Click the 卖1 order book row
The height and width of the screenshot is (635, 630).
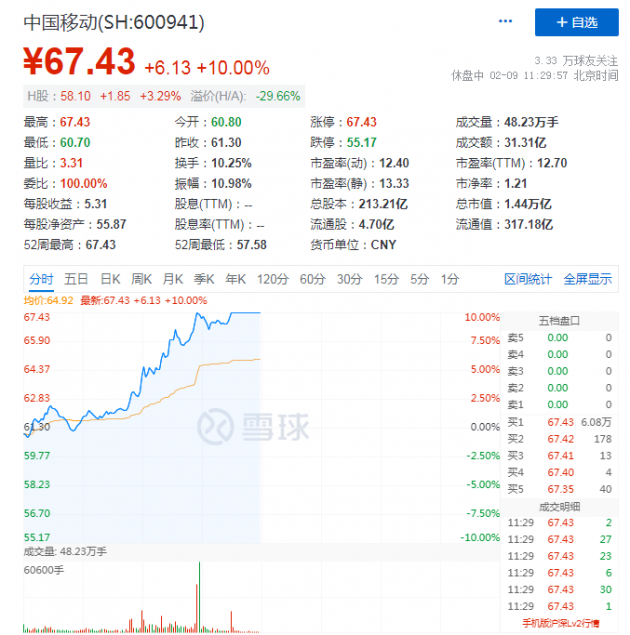click(559, 405)
